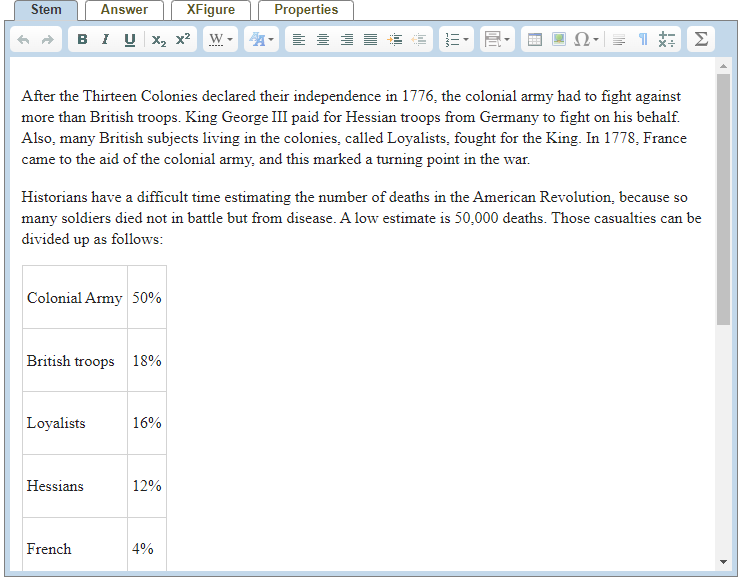Open the font style dropdown
The height and width of the screenshot is (584, 738).
(x=261, y=40)
